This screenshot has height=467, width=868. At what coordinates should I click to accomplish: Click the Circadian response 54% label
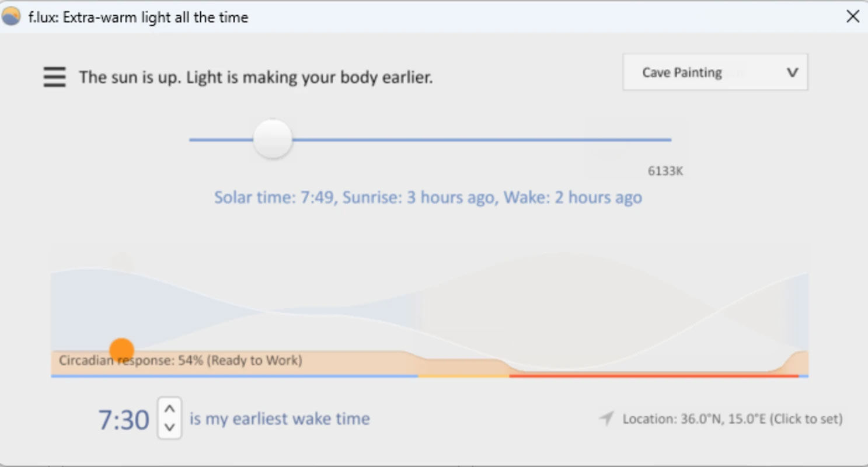[x=180, y=360]
